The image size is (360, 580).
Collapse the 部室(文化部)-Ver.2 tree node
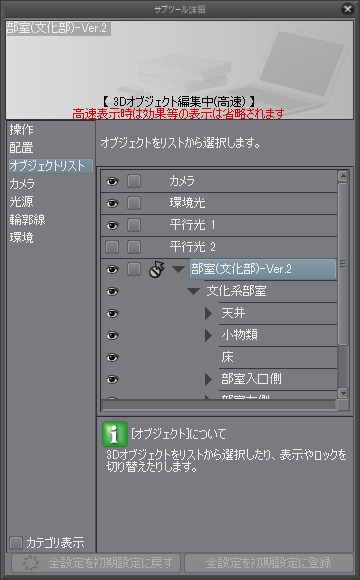click(x=178, y=269)
